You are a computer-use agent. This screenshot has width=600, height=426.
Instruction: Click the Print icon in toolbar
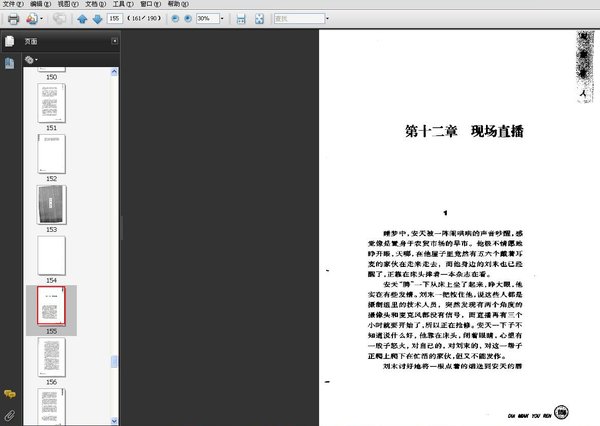[13, 19]
